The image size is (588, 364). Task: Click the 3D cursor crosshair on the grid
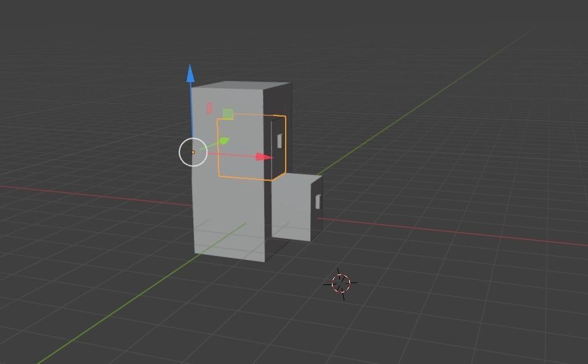pos(341,283)
